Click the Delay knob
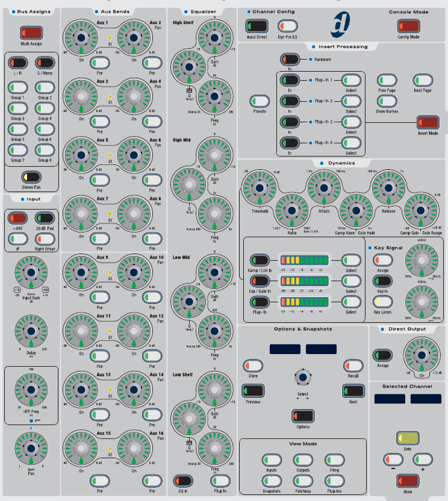The image size is (448, 501). click(31, 331)
